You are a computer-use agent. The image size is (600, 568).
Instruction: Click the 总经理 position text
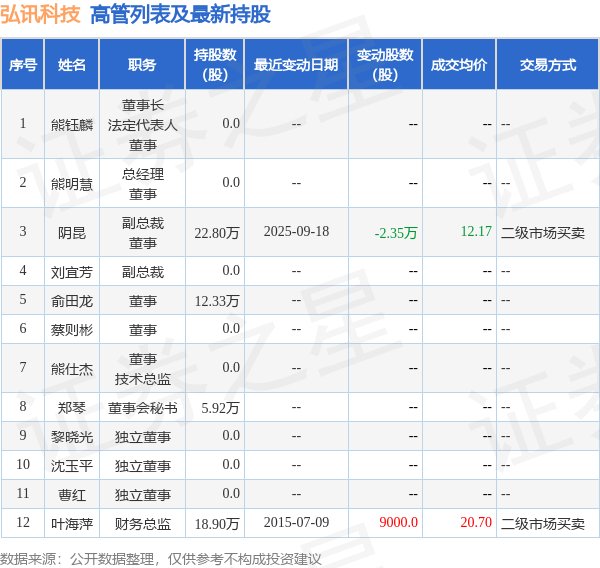point(142,174)
